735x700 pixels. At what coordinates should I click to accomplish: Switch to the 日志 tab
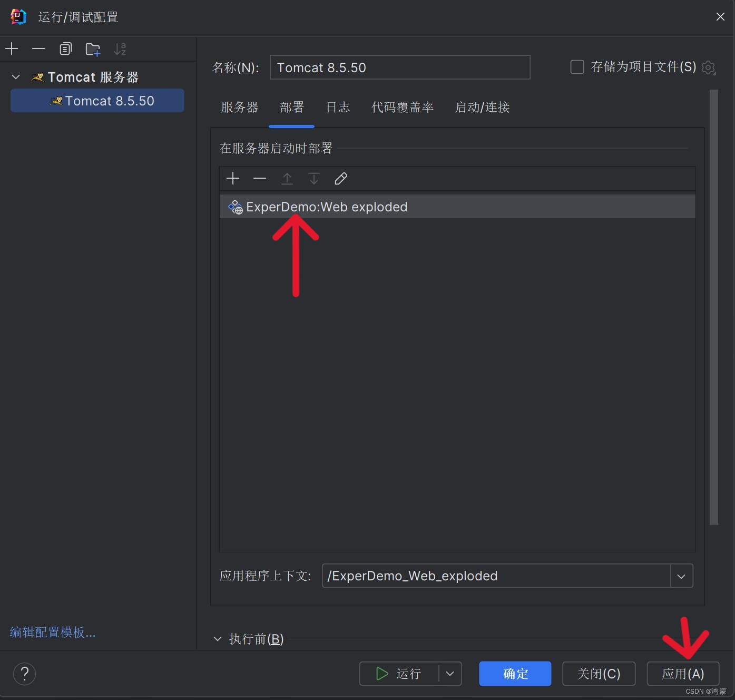[x=338, y=108]
